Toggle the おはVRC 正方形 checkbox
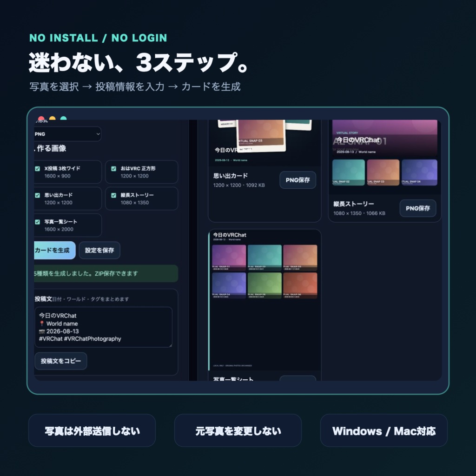476x476 pixels. [x=113, y=169]
